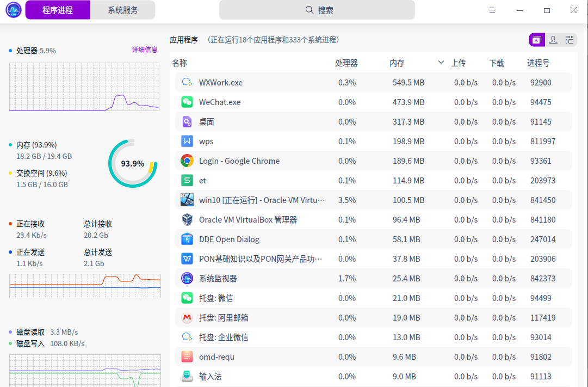Click the memory usage circular gauge
The height and width of the screenshot is (387, 588).
(132, 163)
